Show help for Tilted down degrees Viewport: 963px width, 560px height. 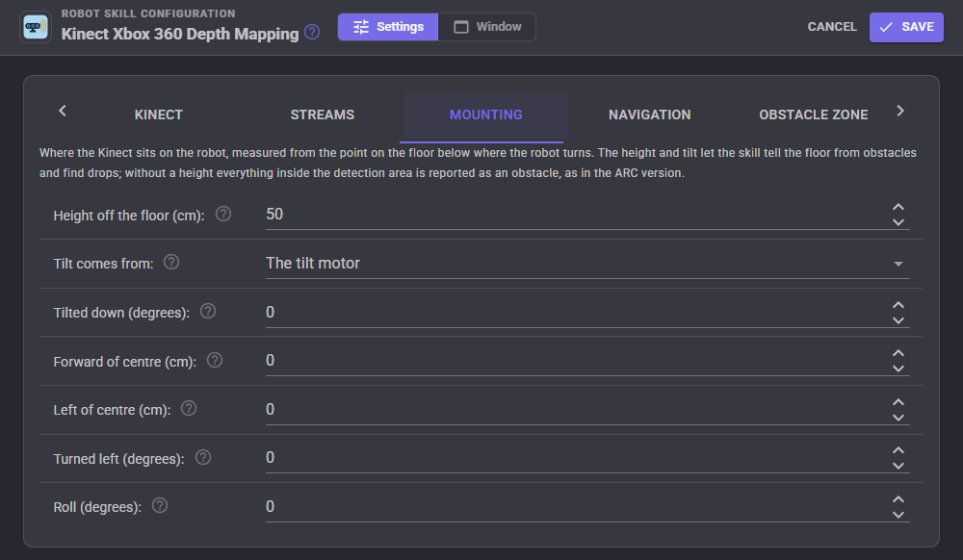(x=208, y=312)
